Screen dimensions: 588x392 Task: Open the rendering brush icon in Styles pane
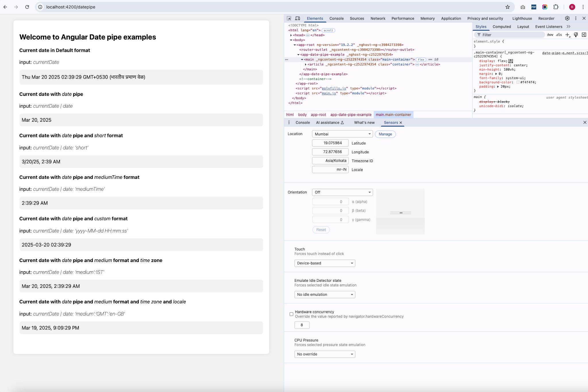coord(576,35)
